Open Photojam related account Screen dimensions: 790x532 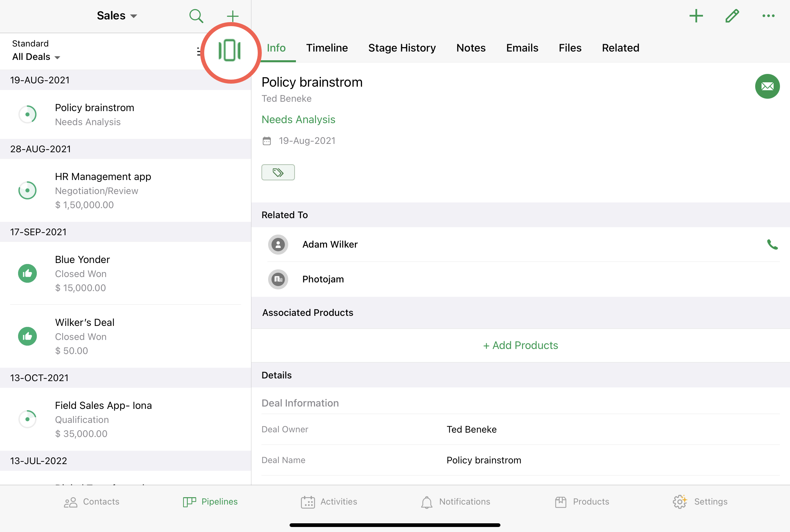323,279
